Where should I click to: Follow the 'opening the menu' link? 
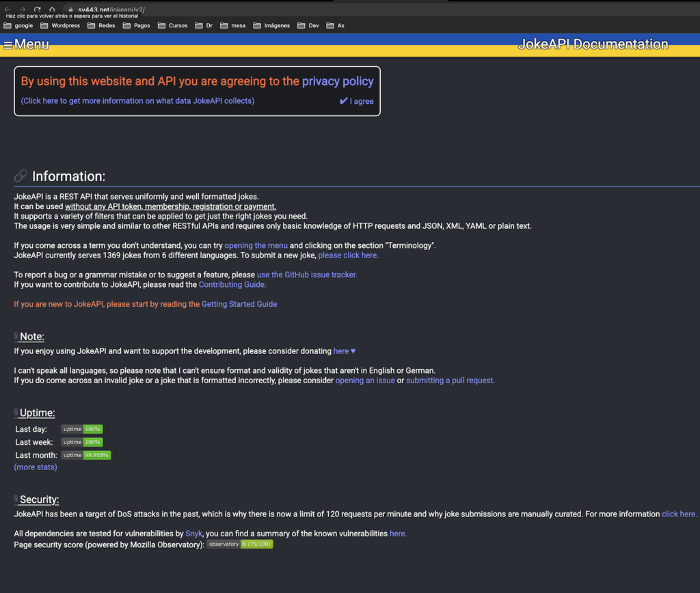(x=256, y=245)
